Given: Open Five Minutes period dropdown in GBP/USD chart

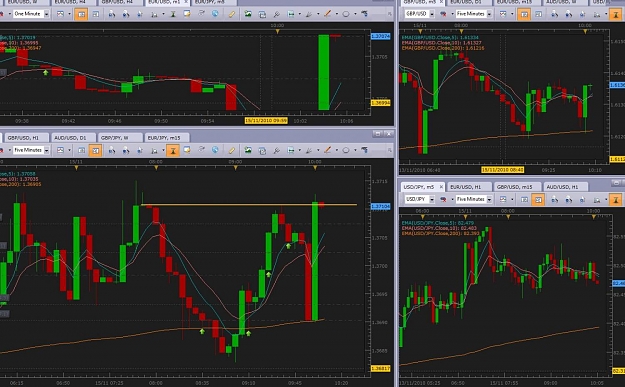Looking at the screenshot, I should tap(489, 14).
